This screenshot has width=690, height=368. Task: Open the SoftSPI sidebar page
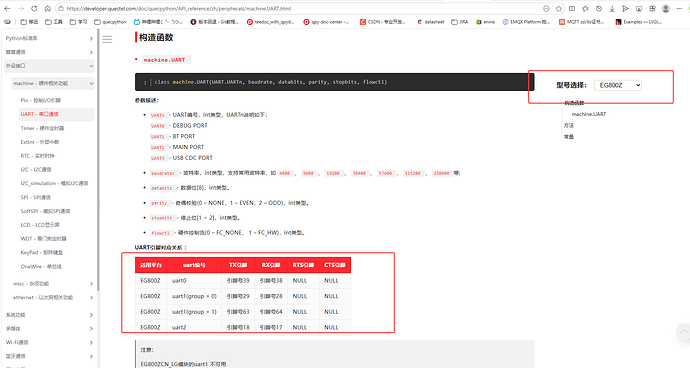point(45,211)
